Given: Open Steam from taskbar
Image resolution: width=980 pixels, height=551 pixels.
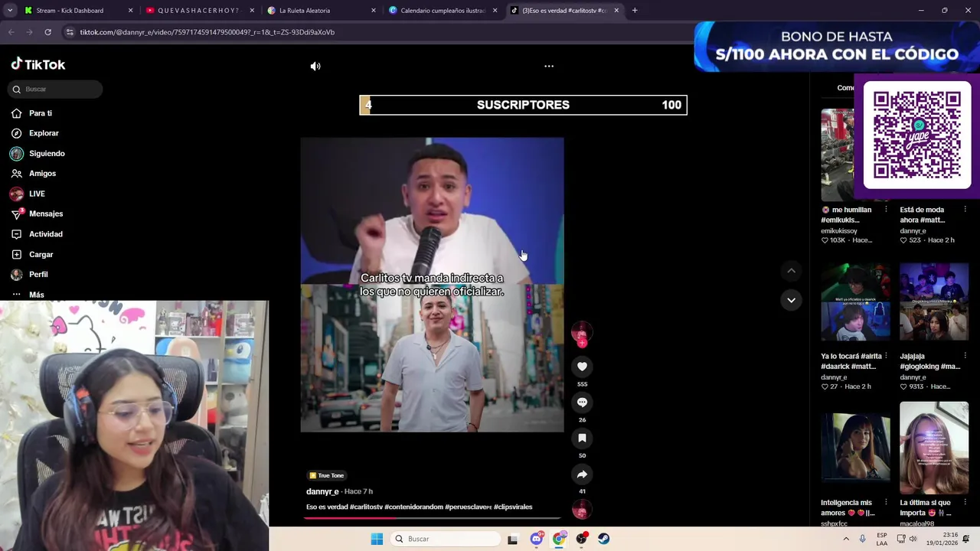Looking at the screenshot, I should tap(604, 539).
